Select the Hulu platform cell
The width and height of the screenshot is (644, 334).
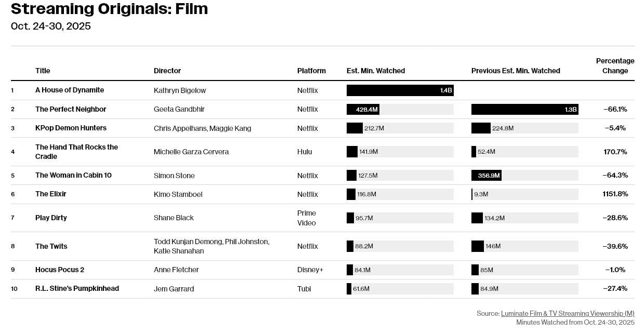click(x=305, y=152)
